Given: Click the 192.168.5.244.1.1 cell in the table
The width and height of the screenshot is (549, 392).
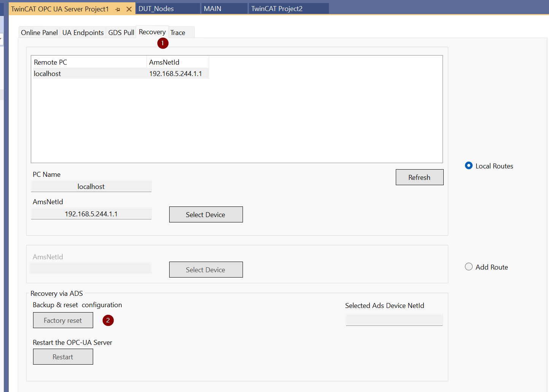Looking at the screenshot, I should click(x=176, y=74).
